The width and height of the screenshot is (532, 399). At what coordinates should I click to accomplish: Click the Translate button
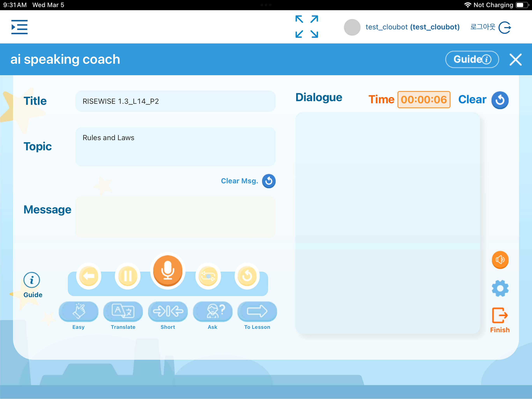[123, 311]
